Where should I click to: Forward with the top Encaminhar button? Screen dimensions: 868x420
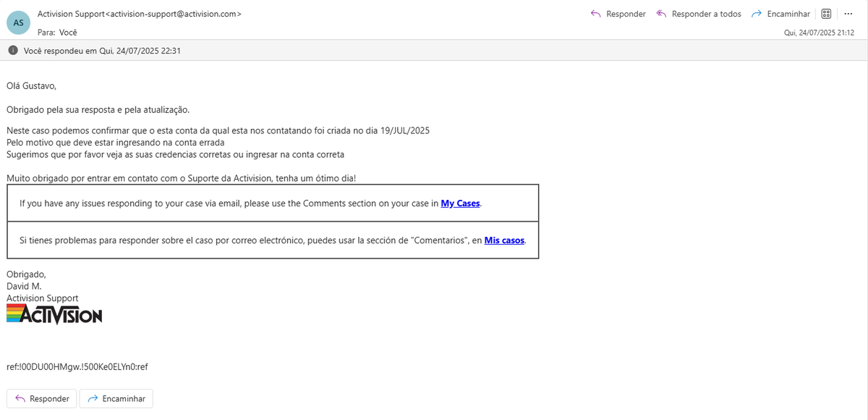click(780, 14)
